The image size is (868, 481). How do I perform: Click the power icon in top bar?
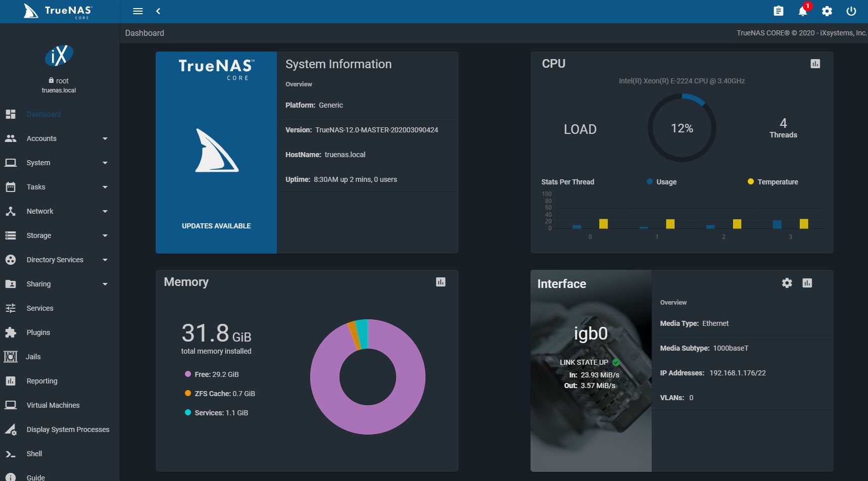[x=851, y=11]
